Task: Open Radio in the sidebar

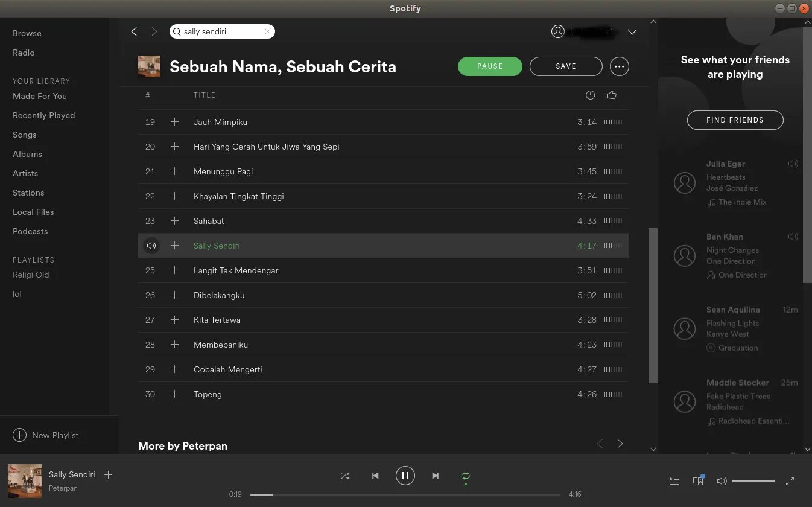Action: point(24,53)
